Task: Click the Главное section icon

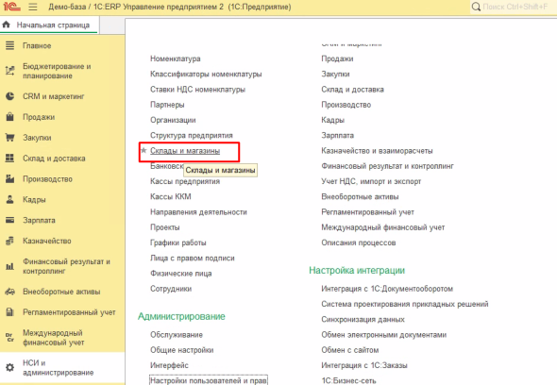Action: pos(10,45)
